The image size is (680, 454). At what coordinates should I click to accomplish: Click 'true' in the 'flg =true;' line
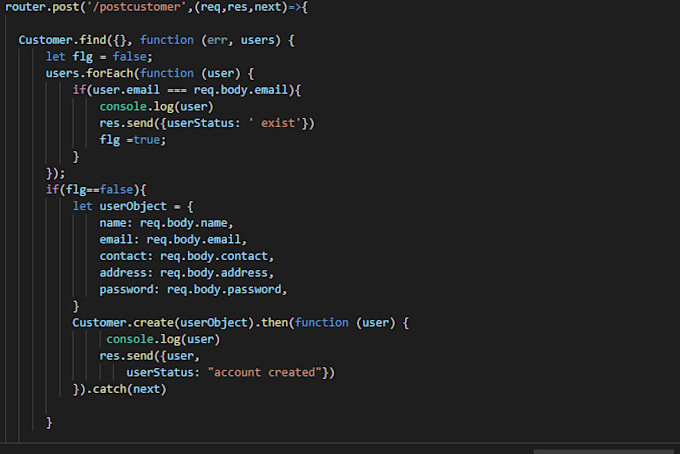(147, 140)
